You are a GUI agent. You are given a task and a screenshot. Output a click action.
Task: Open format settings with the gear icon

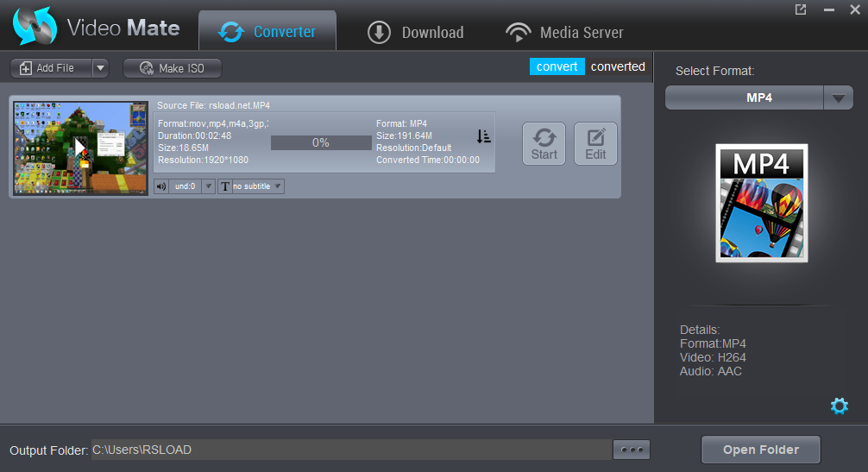tap(840, 406)
